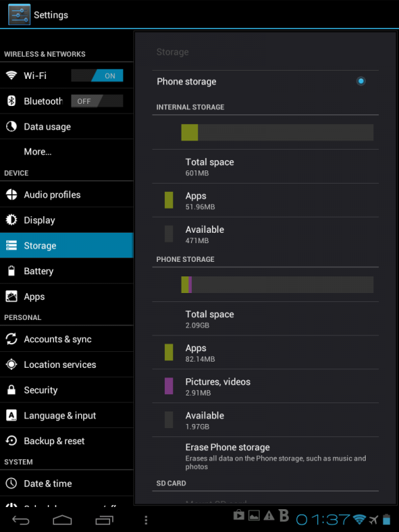This screenshot has width=399, height=532.
Task: Open Data usage settings
Action: coord(66,126)
